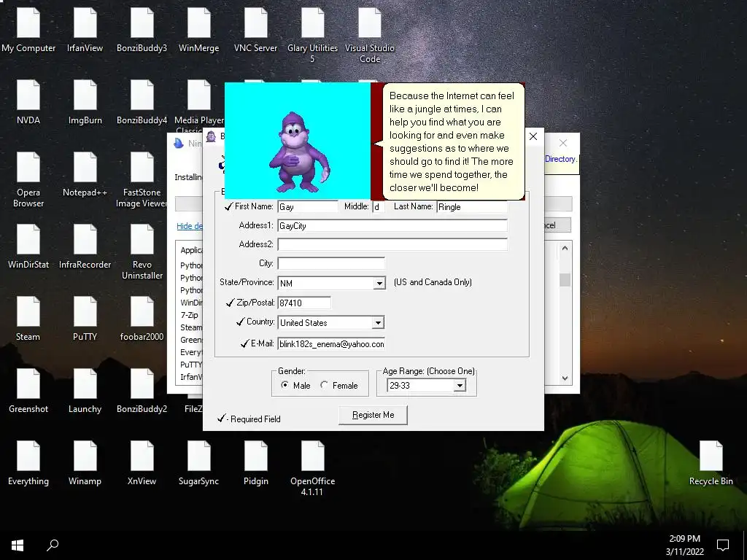Click Middle initial field
Image resolution: width=747 pixels, height=560 pixels.
point(379,206)
